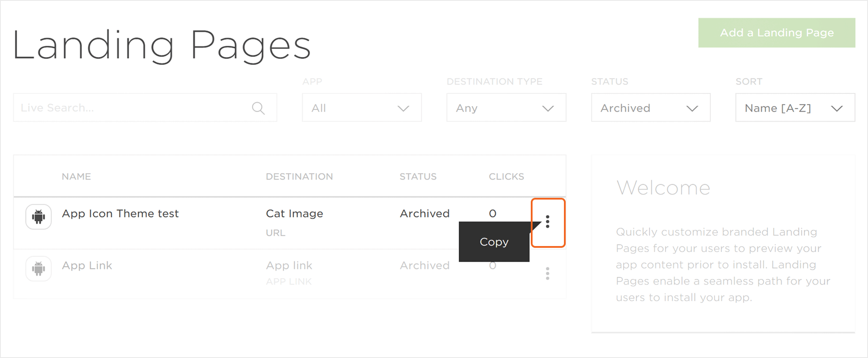Click the CLICKS column header
This screenshot has height=358, width=868.
(x=506, y=177)
